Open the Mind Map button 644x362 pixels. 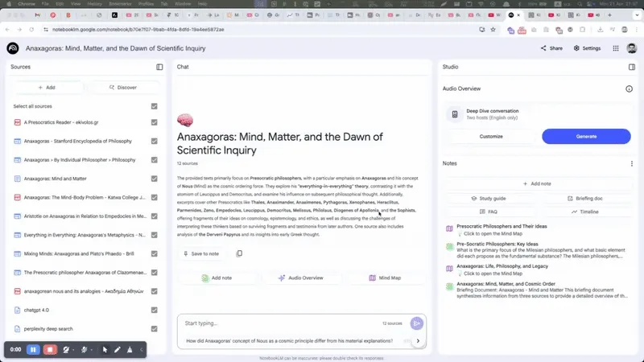385,278
